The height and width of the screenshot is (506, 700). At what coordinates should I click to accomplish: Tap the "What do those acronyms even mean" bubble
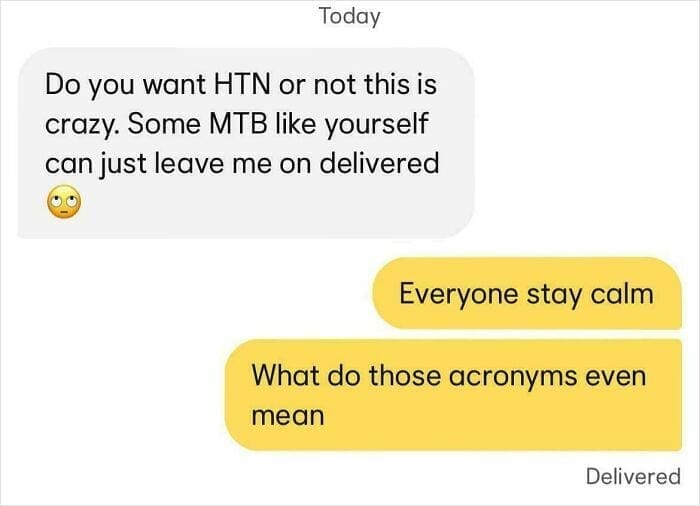(453, 395)
